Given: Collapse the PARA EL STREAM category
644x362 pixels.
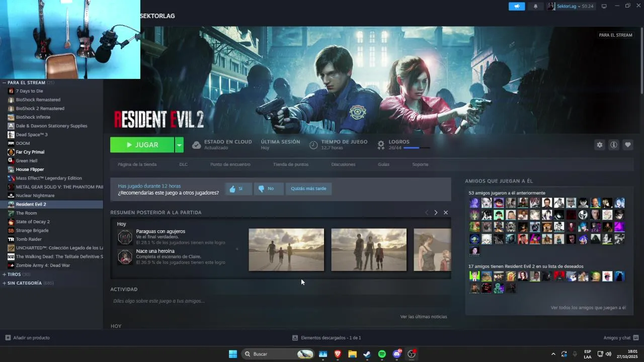Looking at the screenshot, I should (x=4, y=82).
